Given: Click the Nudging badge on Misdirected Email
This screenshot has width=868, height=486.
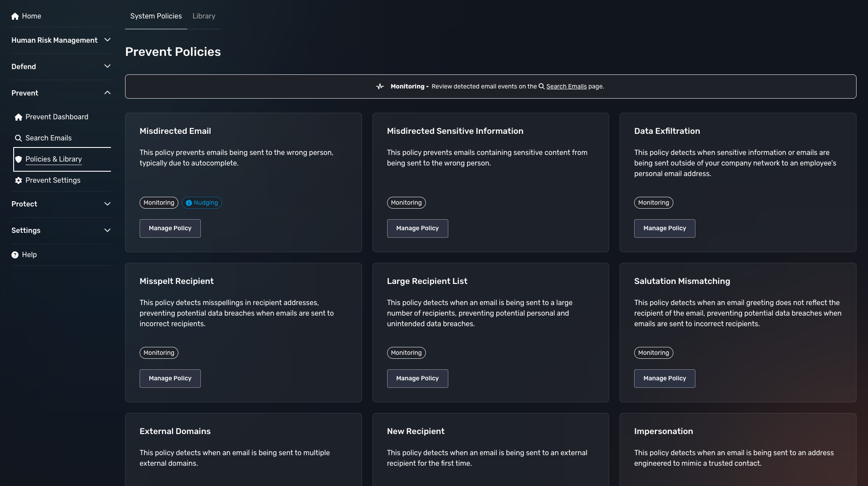Looking at the screenshot, I should [202, 203].
